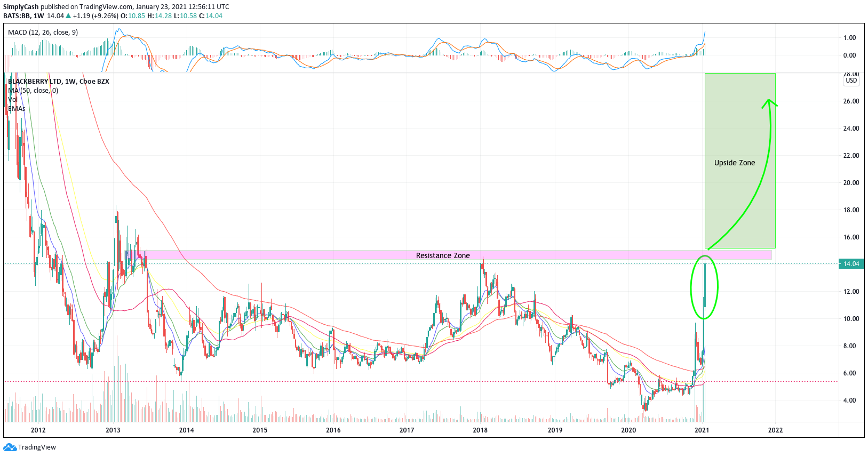Select the Upside Zone label

735,163
